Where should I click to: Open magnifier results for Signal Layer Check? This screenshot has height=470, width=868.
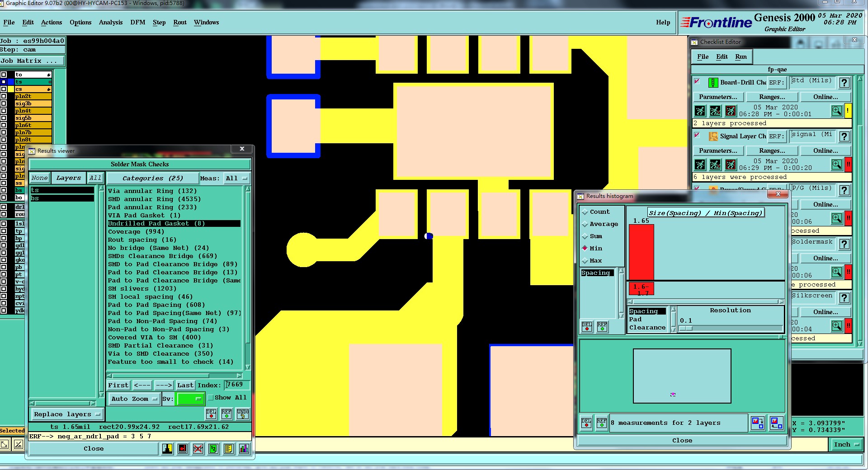click(837, 164)
